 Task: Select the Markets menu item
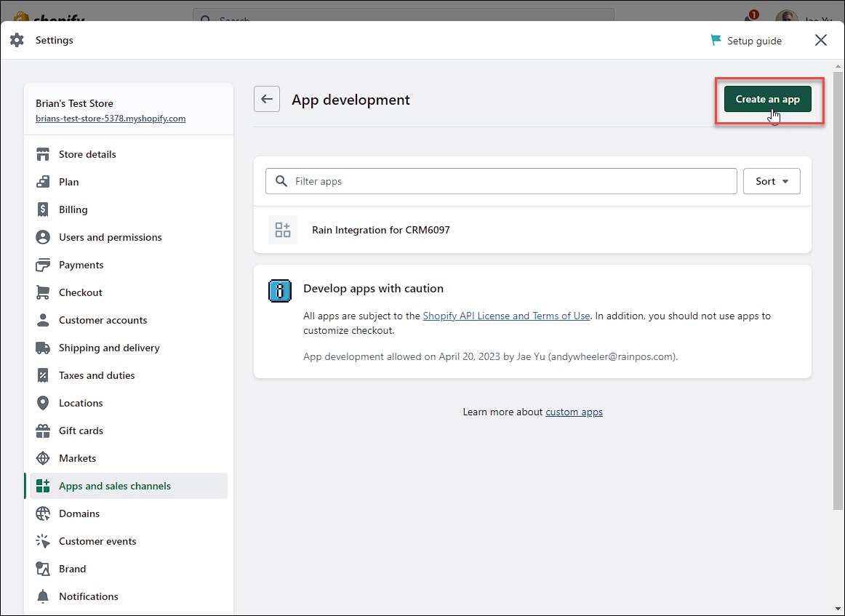coord(128,458)
